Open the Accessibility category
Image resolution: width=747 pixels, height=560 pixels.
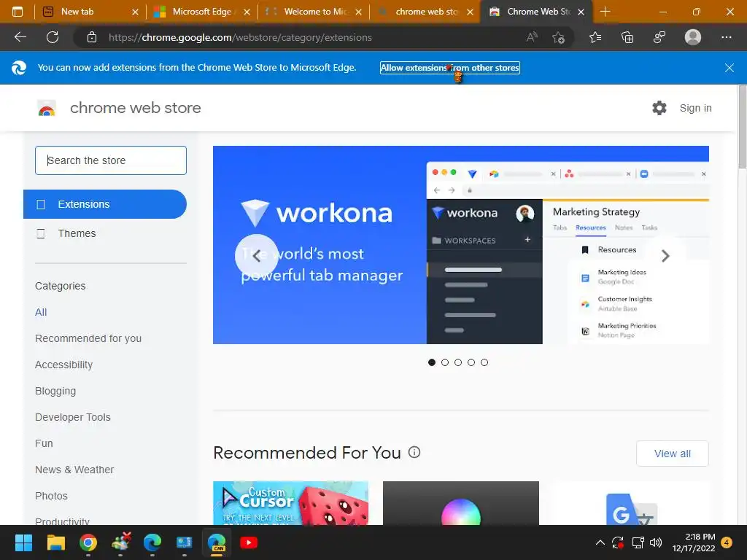click(x=64, y=365)
